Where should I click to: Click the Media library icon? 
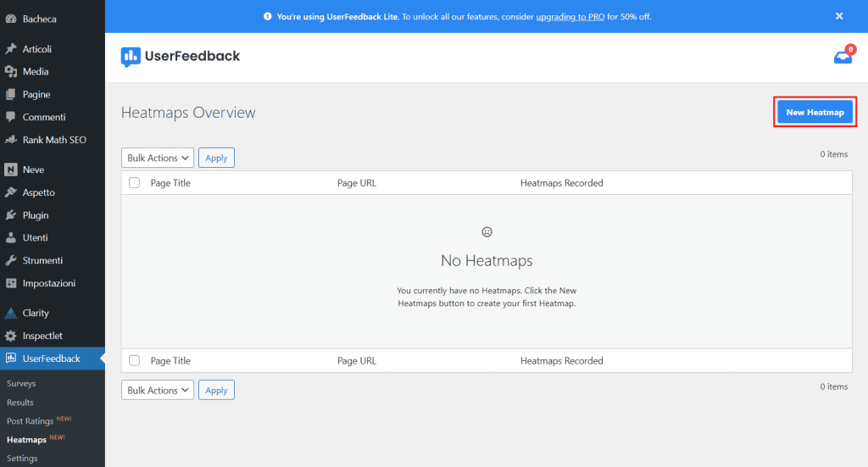coord(10,71)
